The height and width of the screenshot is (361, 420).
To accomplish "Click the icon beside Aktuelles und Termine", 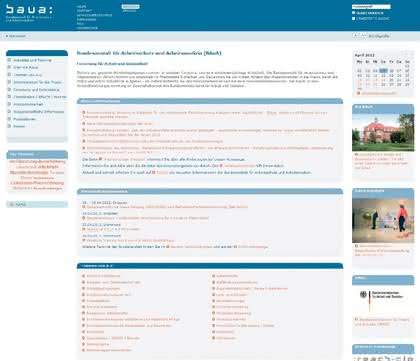I will click(9, 60).
